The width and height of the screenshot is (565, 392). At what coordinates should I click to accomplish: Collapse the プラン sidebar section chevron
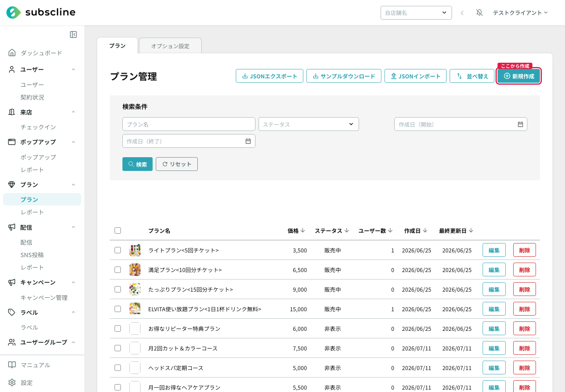click(x=73, y=185)
